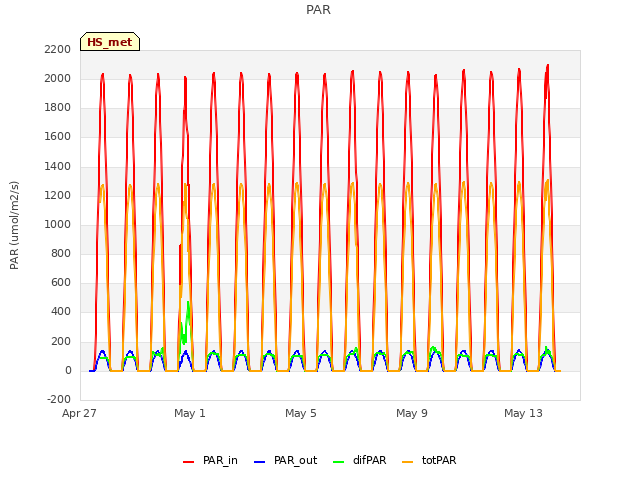This screenshot has width=640, height=480.
Task: Click the orange totPAR legend swatch
Action: coord(408,462)
